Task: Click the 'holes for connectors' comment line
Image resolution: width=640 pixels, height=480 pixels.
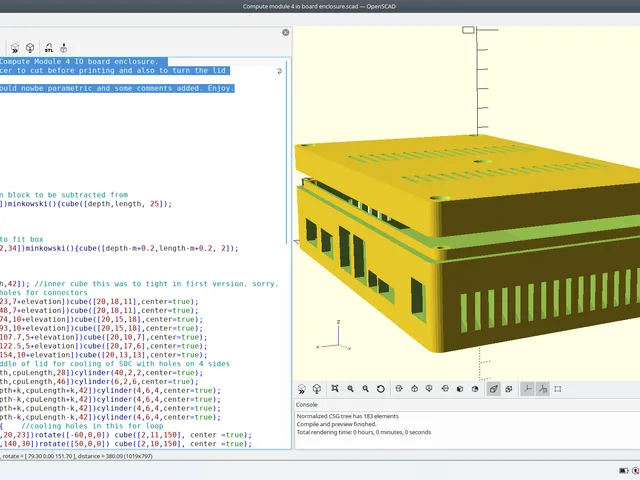Action: [x=44, y=293]
